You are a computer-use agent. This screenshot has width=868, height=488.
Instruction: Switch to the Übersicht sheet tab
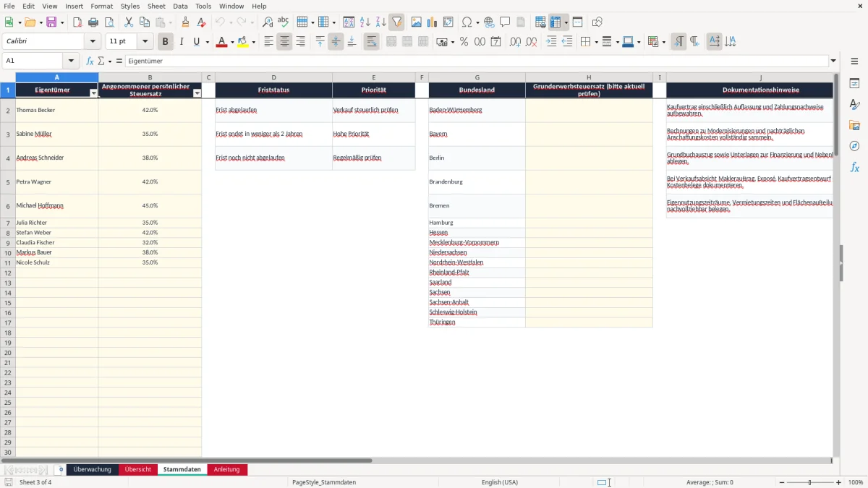click(x=138, y=470)
